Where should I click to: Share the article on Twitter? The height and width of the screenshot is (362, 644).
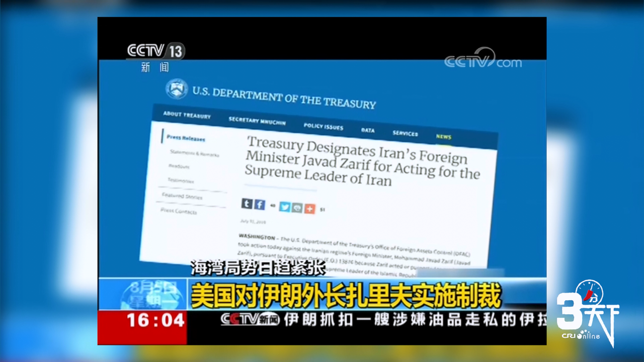[285, 207]
